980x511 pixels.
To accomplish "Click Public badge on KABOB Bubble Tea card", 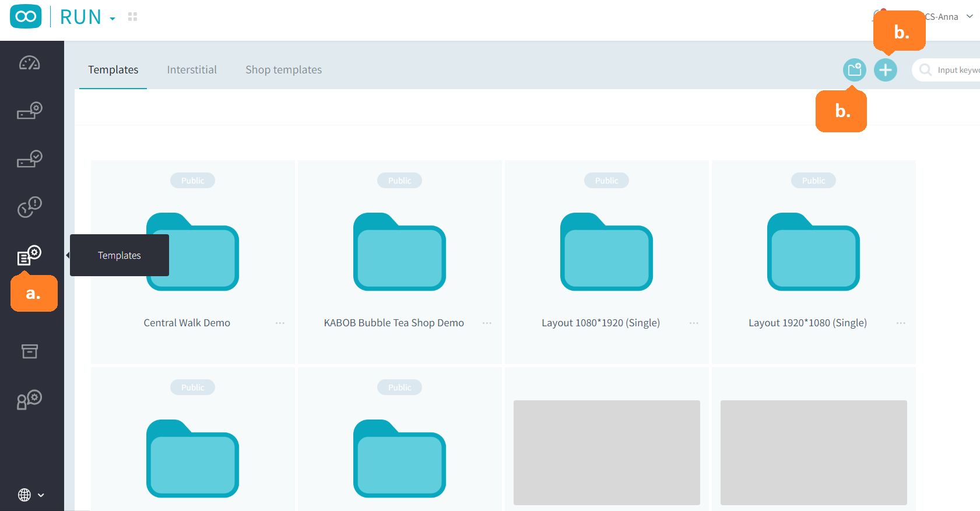I will coord(399,181).
